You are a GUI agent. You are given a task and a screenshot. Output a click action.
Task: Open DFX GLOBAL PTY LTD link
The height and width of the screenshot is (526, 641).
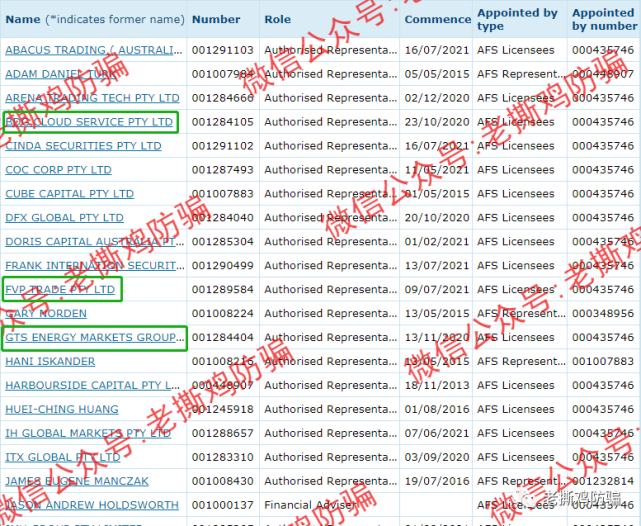pos(64,217)
